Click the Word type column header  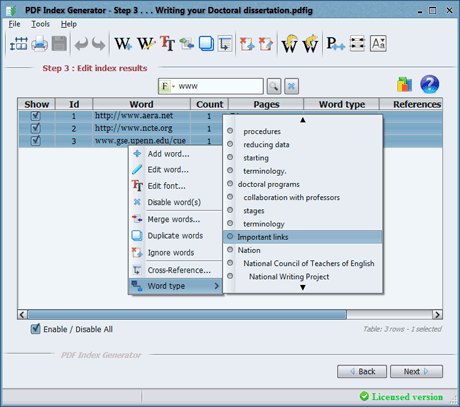tap(342, 104)
